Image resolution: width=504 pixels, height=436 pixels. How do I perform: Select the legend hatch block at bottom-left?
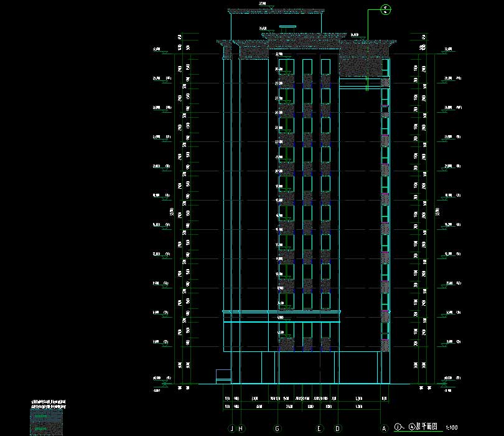click(47, 422)
